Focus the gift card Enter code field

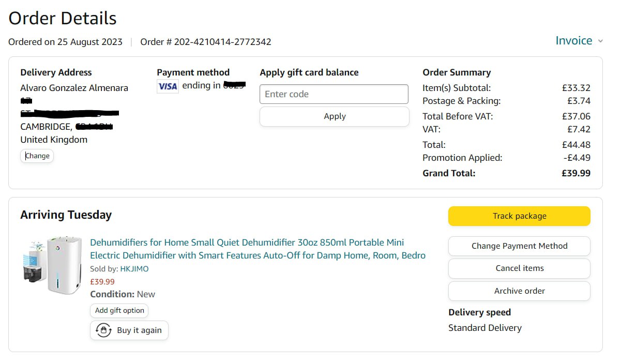(x=334, y=94)
